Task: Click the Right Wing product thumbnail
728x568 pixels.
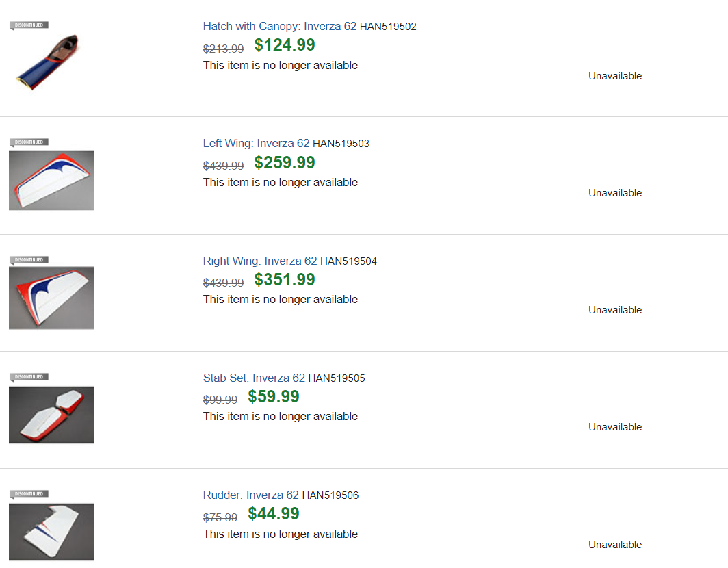Action: pos(51,298)
